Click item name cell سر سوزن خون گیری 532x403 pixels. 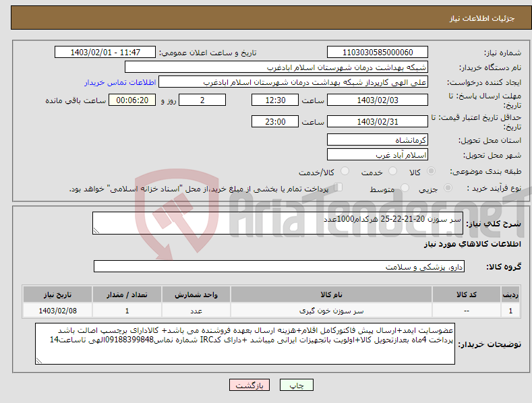click(x=331, y=311)
